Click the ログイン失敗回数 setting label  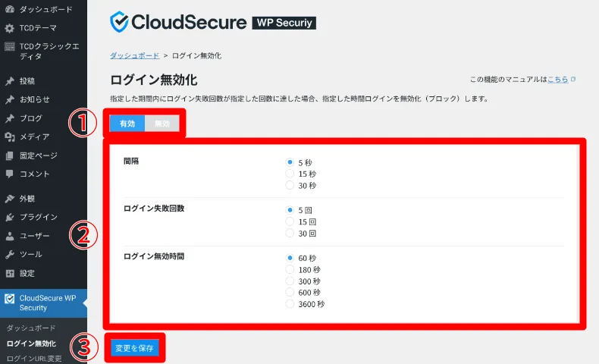154,209
